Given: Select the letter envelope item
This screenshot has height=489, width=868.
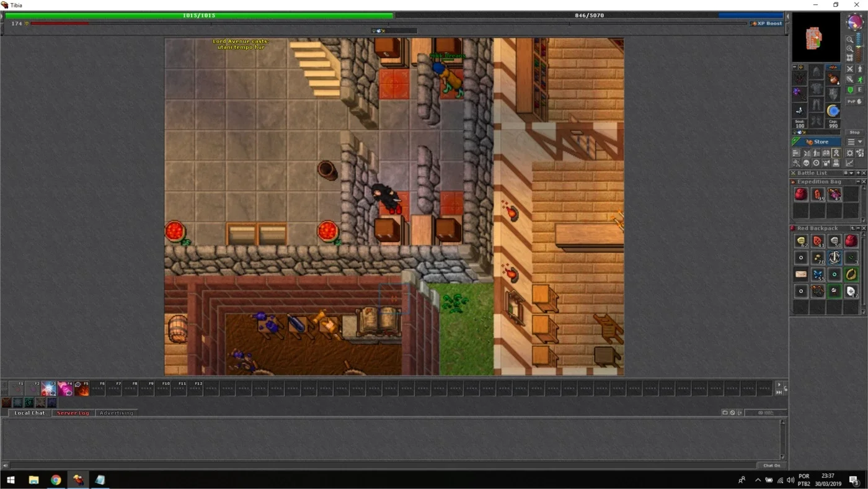Looking at the screenshot, I should pos(801,274).
